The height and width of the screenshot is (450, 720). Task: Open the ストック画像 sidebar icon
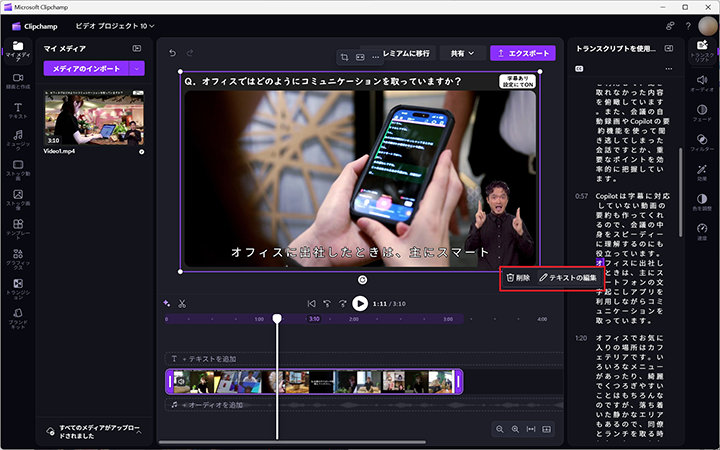18,199
